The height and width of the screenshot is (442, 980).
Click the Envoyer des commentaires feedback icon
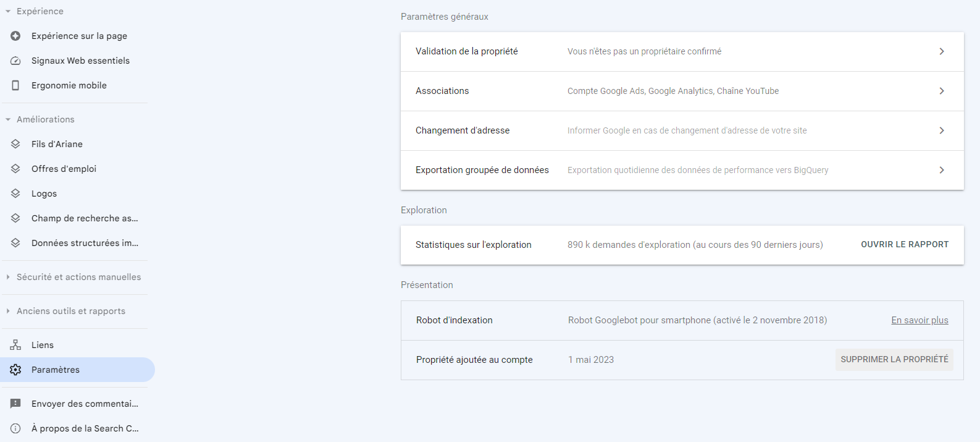[x=15, y=404]
